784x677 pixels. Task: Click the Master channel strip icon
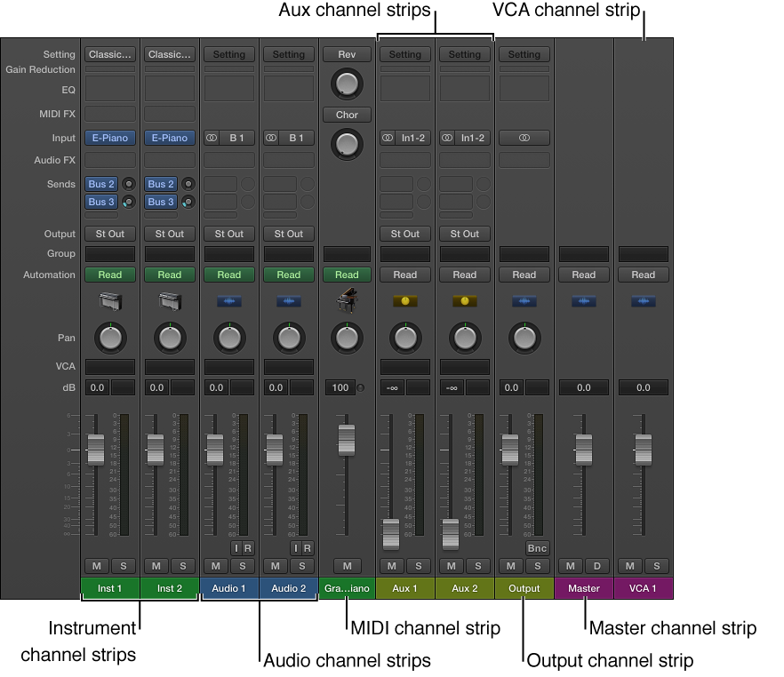click(584, 300)
